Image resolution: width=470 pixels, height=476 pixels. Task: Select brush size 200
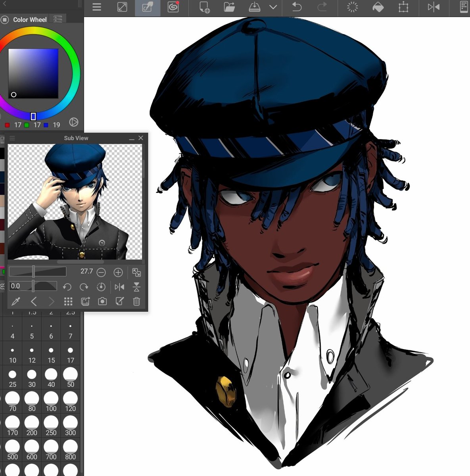click(32, 427)
